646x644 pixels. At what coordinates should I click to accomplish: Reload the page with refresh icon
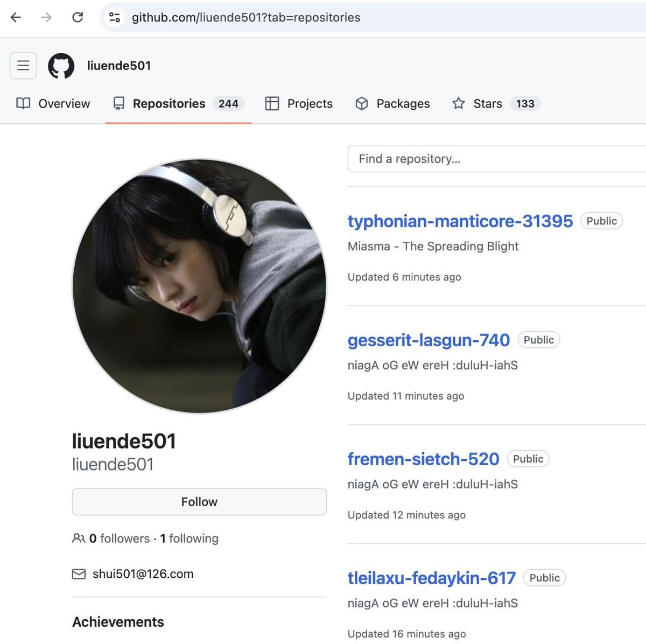pyautogui.click(x=78, y=17)
